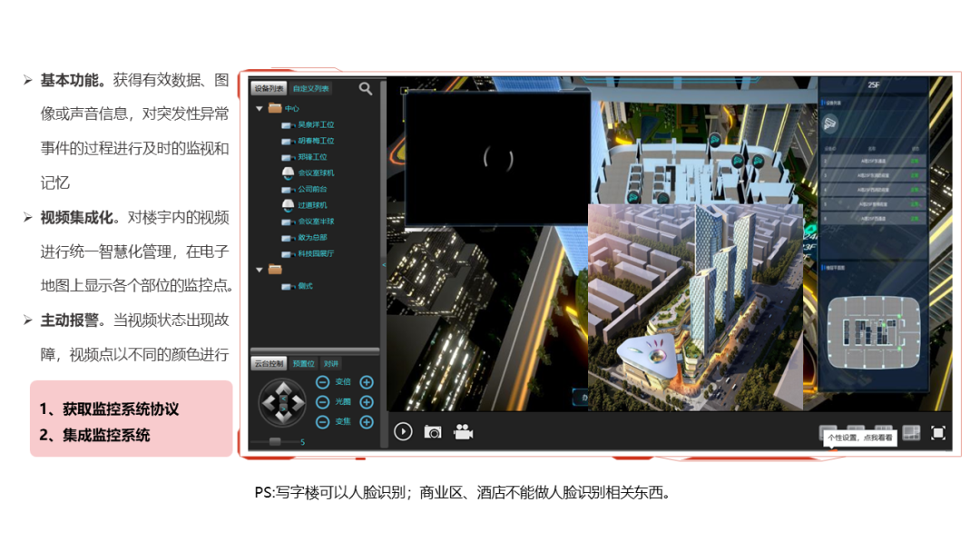Click PTZ up arrow on direction pad
This screenshot has width=980, height=552.
[282, 389]
